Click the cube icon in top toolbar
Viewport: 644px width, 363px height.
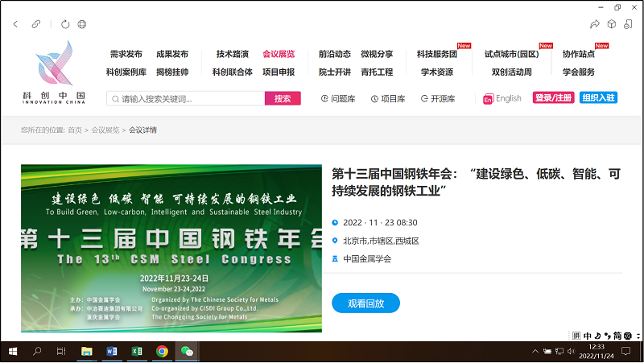pos(612,24)
